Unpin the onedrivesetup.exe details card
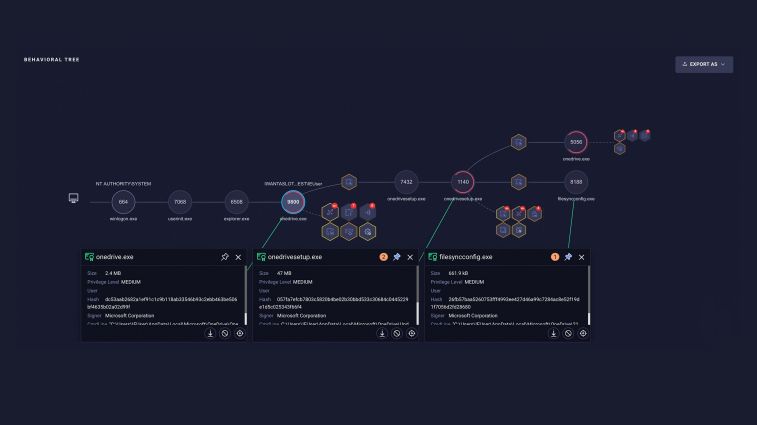Screen dimensions: 757x425 (397, 257)
